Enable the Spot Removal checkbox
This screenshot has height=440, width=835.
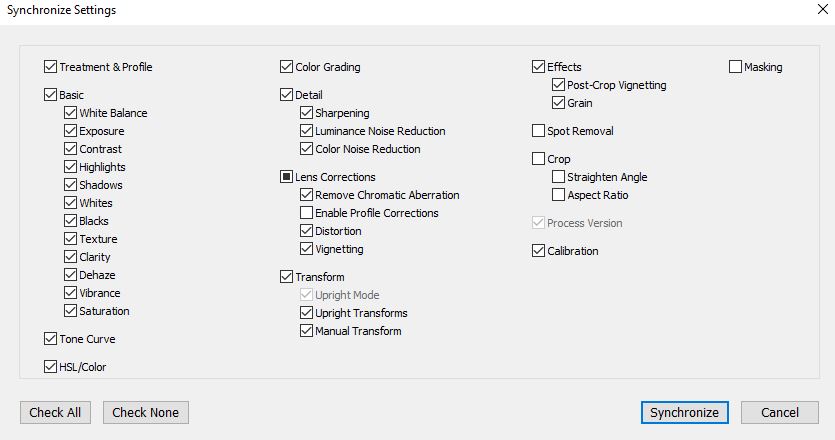[x=539, y=132]
